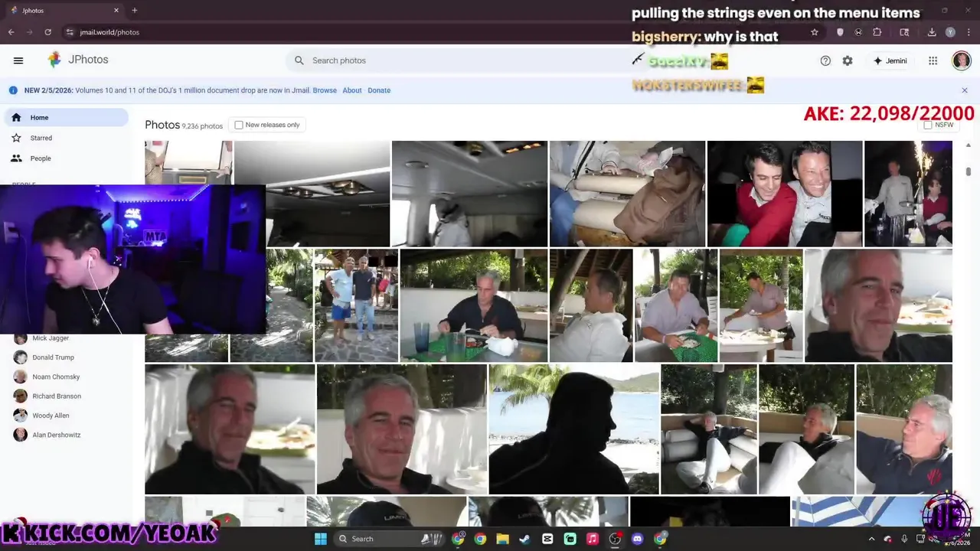Image resolution: width=980 pixels, height=551 pixels.
Task: Follow the About link in the banner
Action: point(352,90)
